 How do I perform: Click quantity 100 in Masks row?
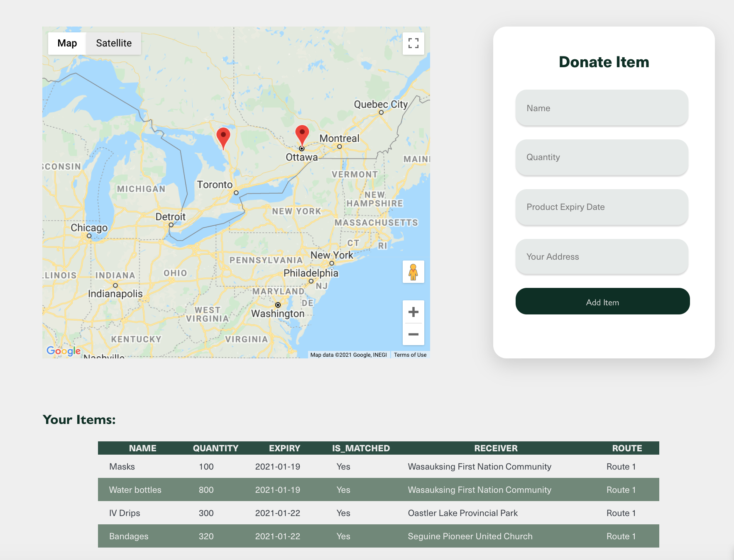[206, 467]
